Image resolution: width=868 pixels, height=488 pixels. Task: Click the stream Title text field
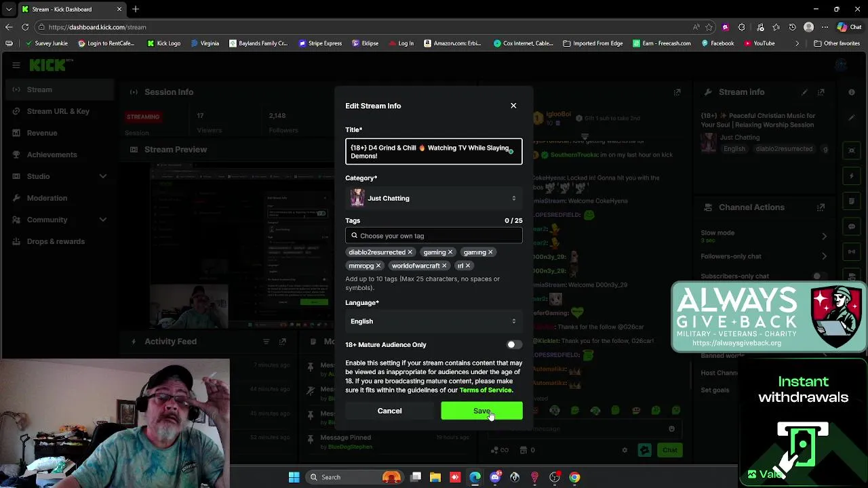point(434,152)
